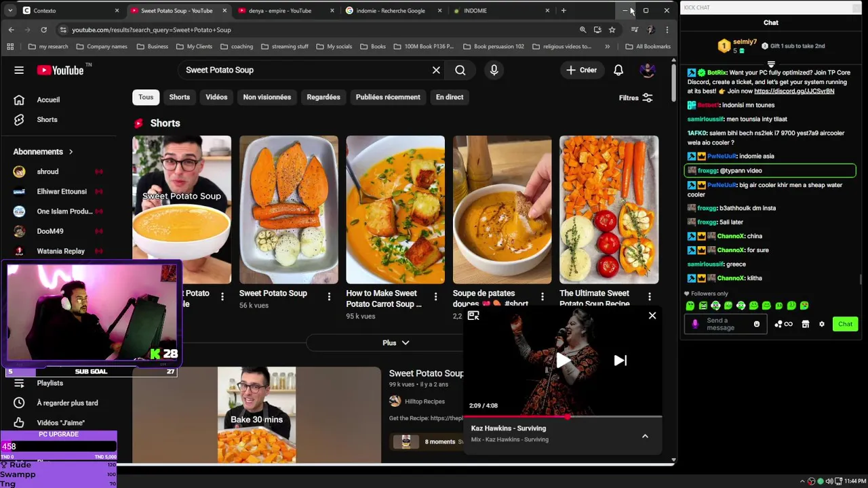
Task: Expand the Abonnements section chevron
Action: (71, 152)
